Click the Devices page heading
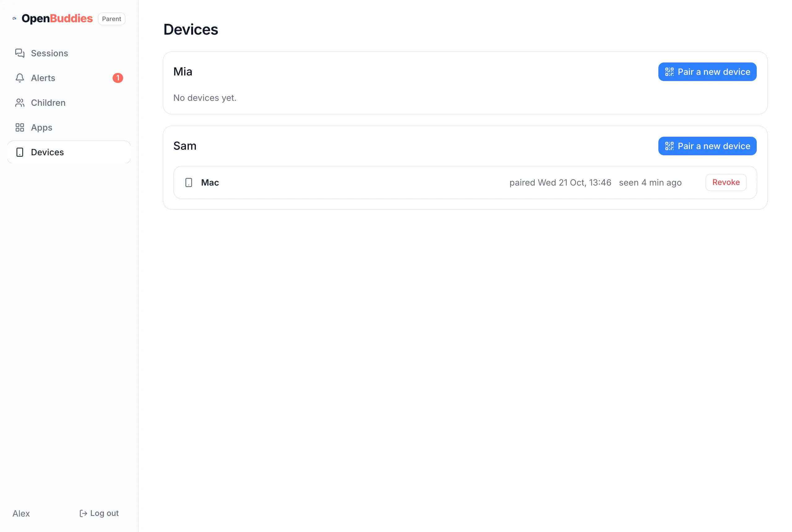This screenshot has width=792, height=532. pyautogui.click(x=191, y=29)
